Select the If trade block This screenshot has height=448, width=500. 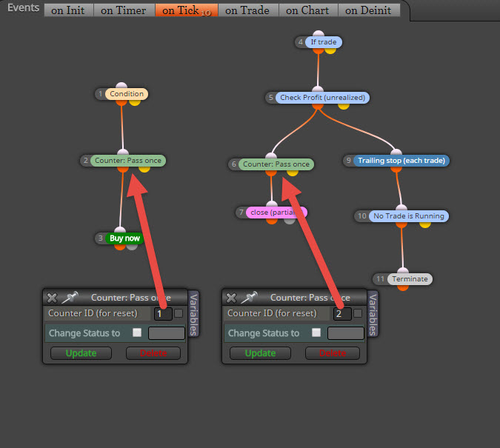point(324,42)
